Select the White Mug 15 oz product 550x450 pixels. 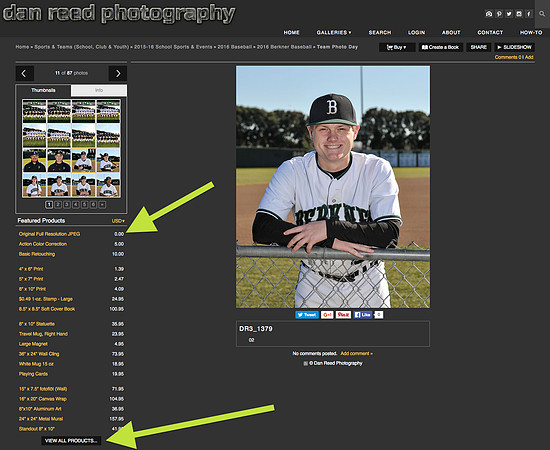point(36,364)
